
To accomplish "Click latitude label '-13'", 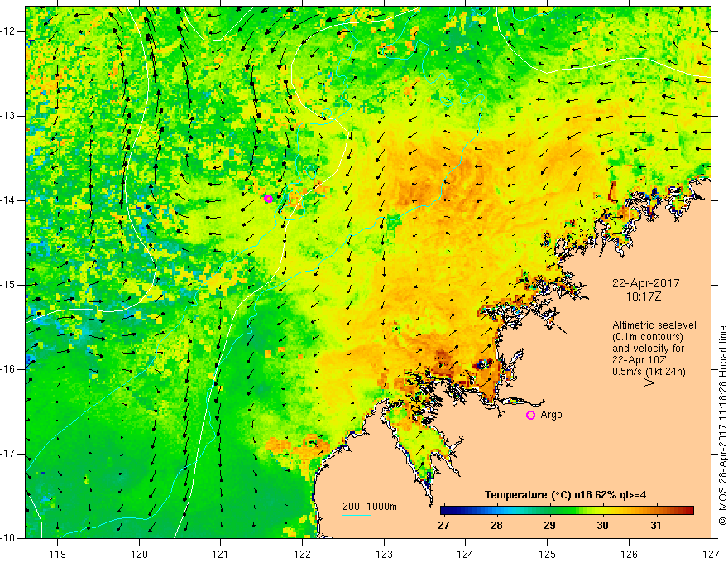I will (8, 116).
